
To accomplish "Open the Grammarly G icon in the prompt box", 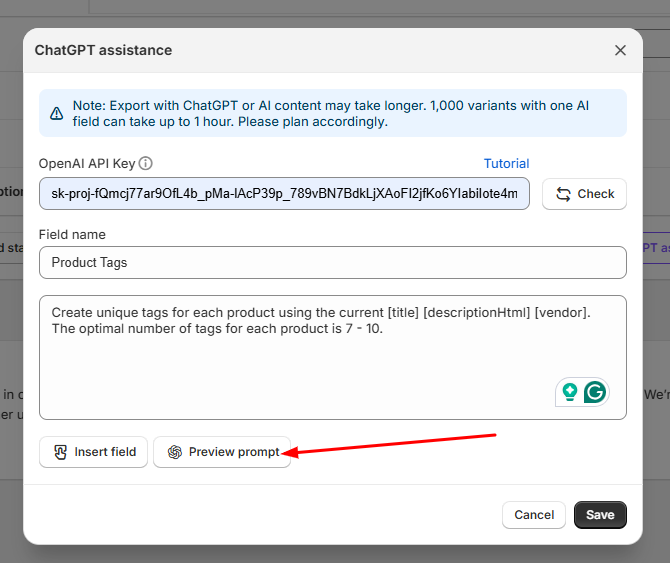I will click(x=595, y=392).
